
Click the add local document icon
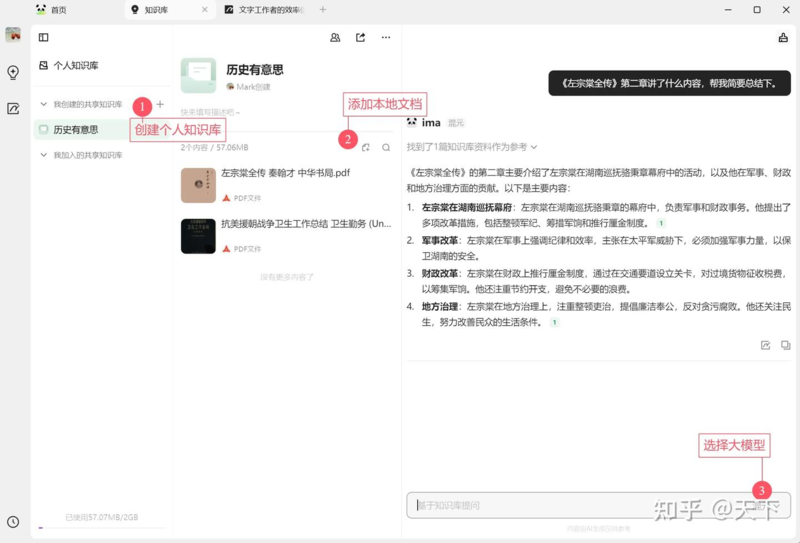(x=366, y=147)
